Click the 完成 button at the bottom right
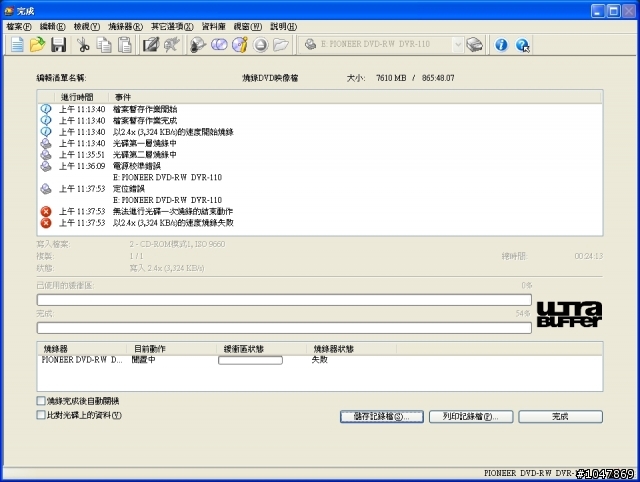640x482 pixels. click(x=560, y=417)
